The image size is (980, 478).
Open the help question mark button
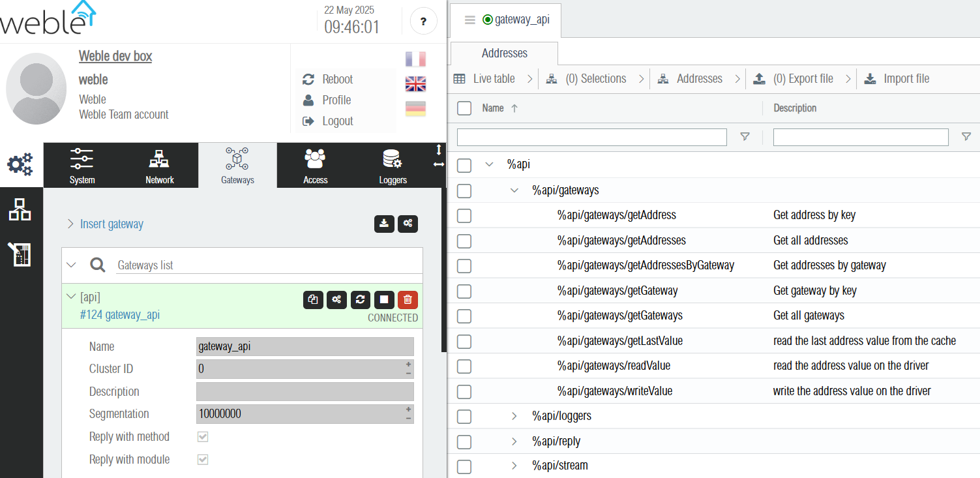click(423, 22)
